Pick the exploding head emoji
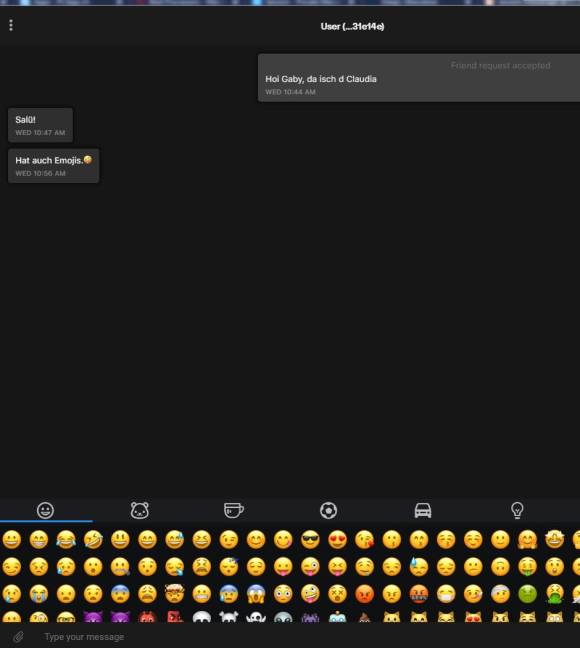Screen dimensions: 580x648 tap(174, 594)
